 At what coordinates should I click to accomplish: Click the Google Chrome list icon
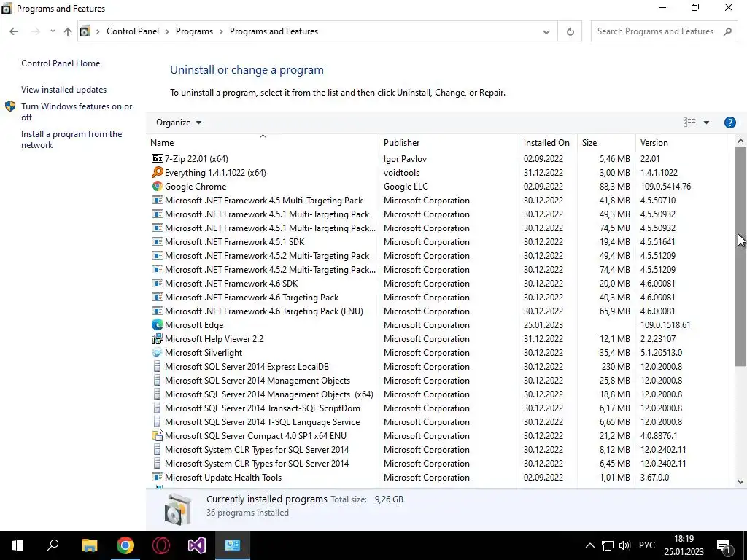(x=158, y=186)
